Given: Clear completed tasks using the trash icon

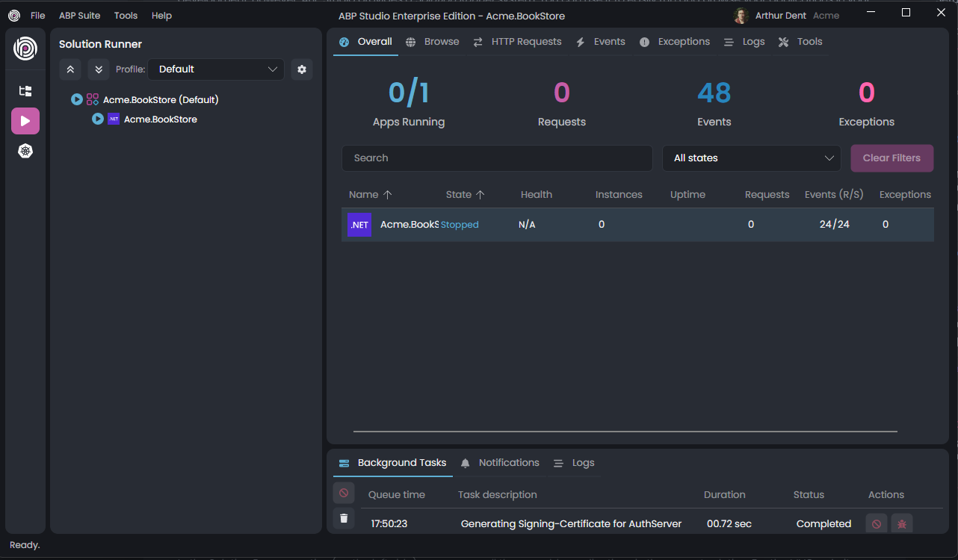Looking at the screenshot, I should click(344, 517).
